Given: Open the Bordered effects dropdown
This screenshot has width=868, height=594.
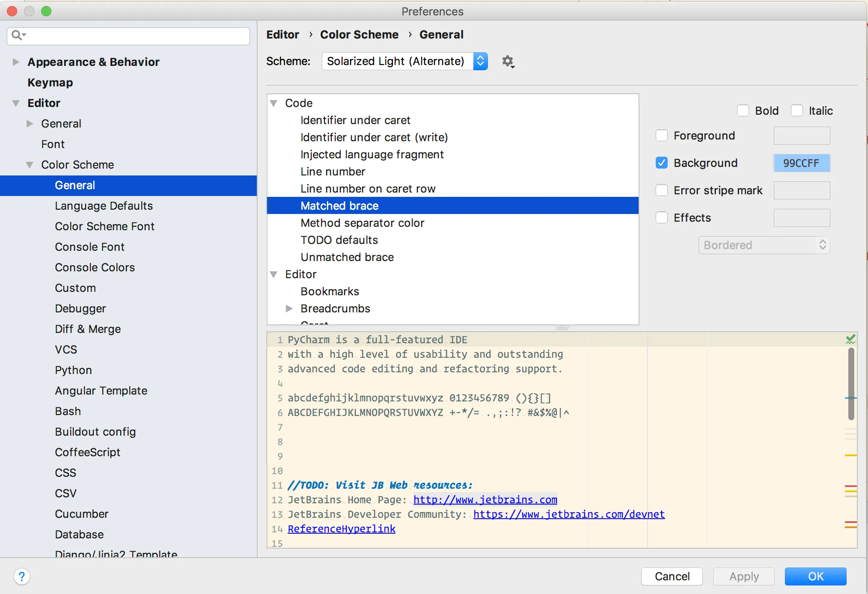Looking at the screenshot, I should click(x=764, y=245).
